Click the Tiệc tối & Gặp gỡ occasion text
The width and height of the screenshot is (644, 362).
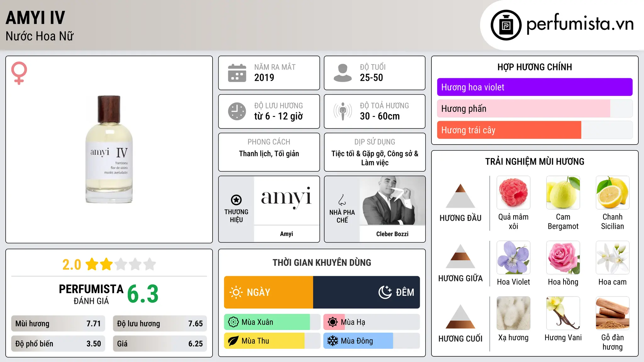point(375,158)
